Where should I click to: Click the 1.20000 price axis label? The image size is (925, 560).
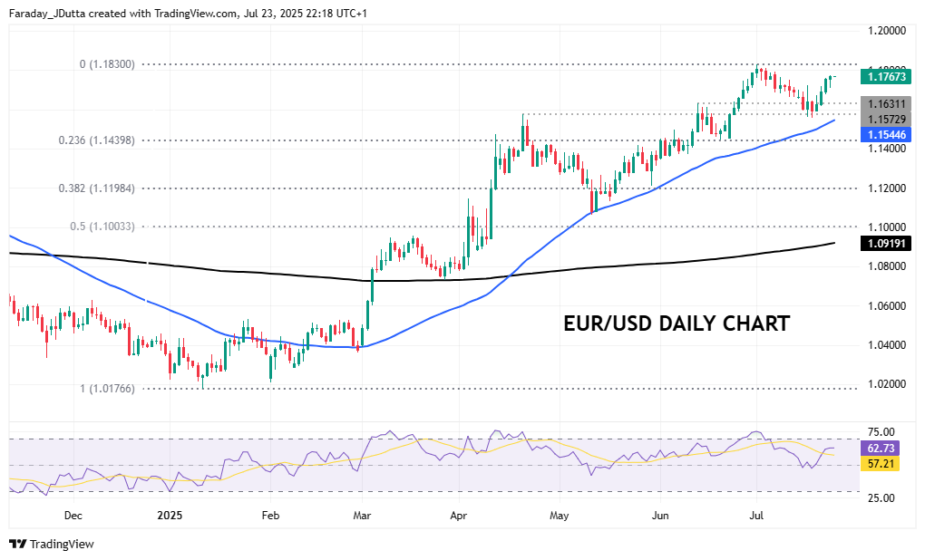click(x=888, y=30)
